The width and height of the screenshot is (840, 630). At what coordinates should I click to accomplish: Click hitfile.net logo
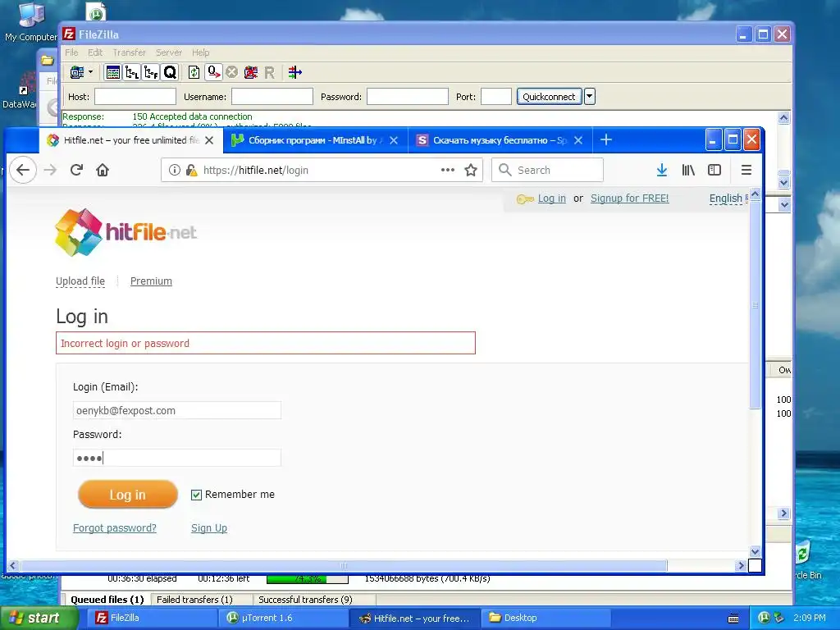[x=126, y=232]
